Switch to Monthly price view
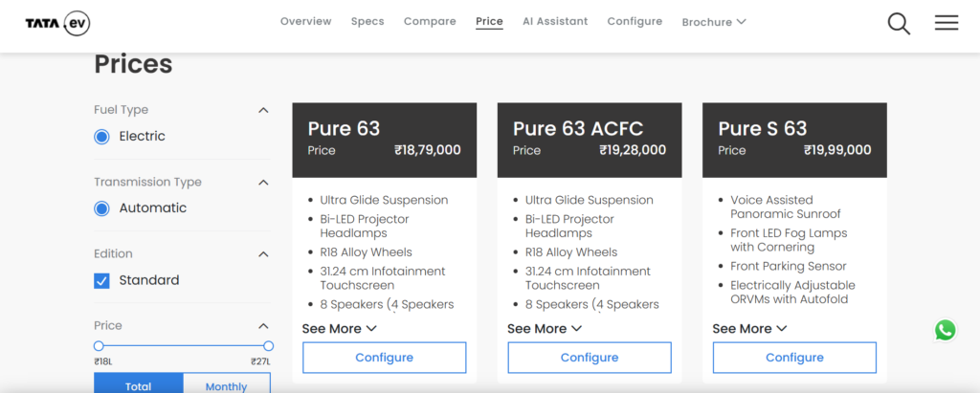Image resolution: width=980 pixels, height=393 pixels. click(226, 386)
